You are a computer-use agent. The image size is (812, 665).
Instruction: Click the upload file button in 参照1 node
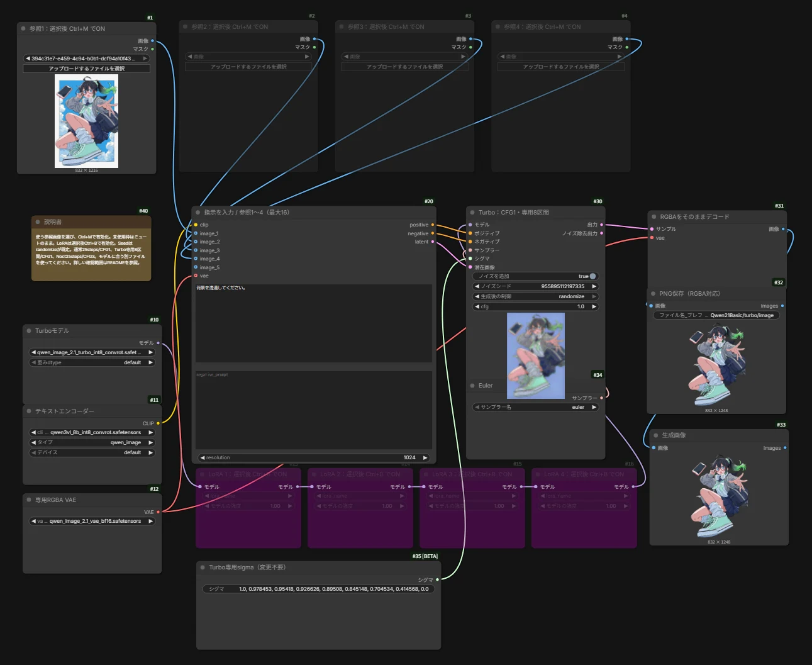coord(86,69)
